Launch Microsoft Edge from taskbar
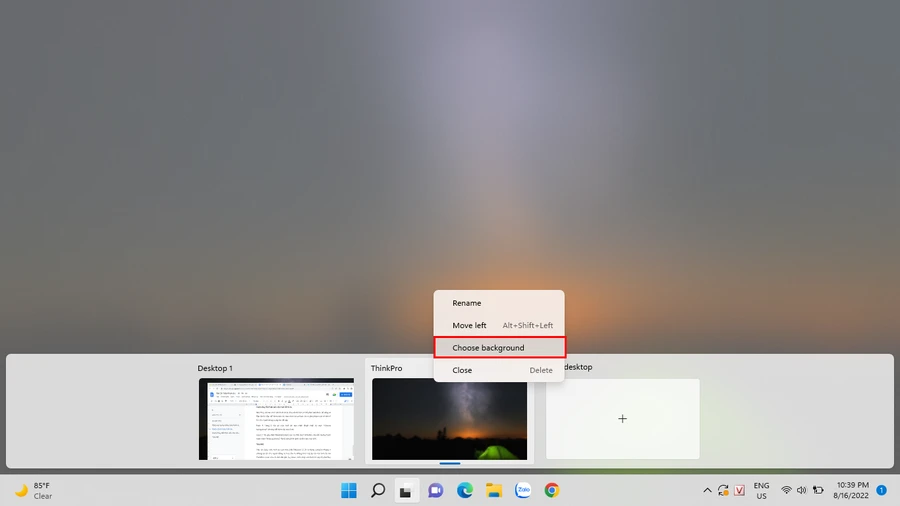Image resolution: width=900 pixels, height=506 pixels. [464, 491]
